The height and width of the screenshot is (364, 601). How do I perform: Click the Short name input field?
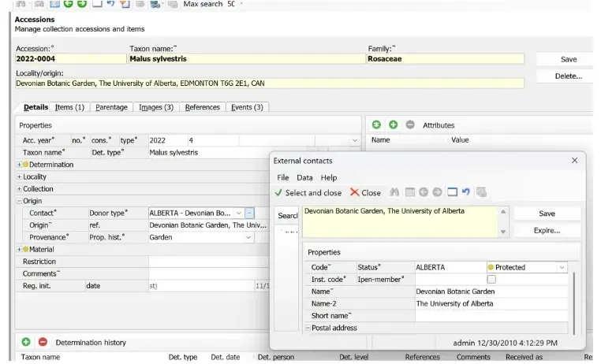point(491,316)
